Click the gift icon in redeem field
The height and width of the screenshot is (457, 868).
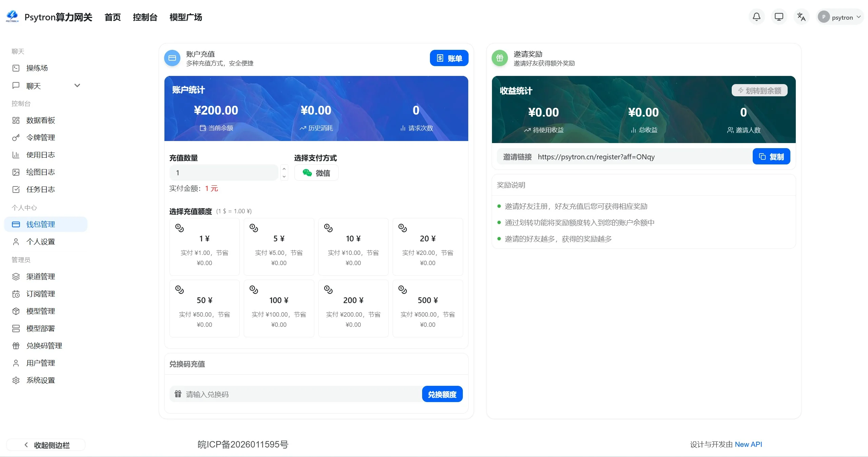click(178, 394)
